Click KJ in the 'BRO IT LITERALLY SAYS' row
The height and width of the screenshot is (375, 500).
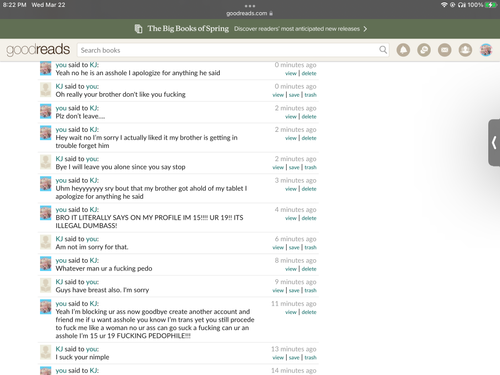[94, 209]
